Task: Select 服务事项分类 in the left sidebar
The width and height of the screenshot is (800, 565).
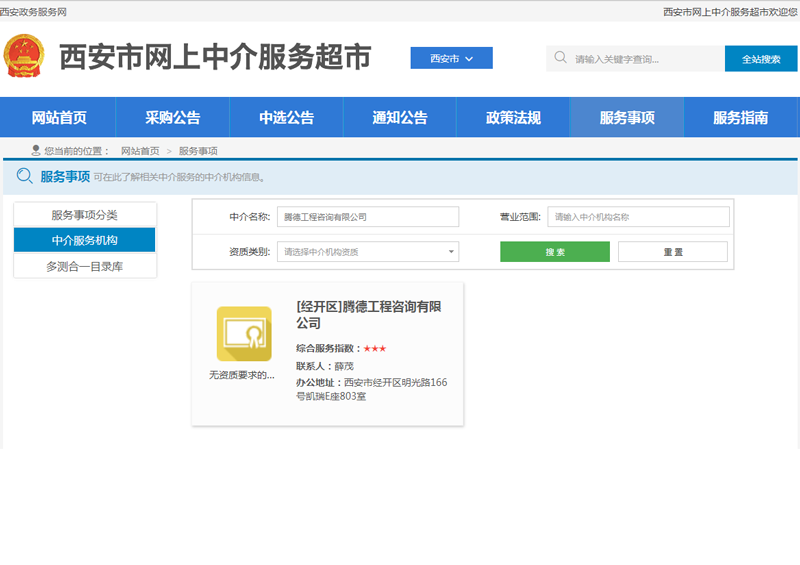Action: pyautogui.click(x=85, y=215)
